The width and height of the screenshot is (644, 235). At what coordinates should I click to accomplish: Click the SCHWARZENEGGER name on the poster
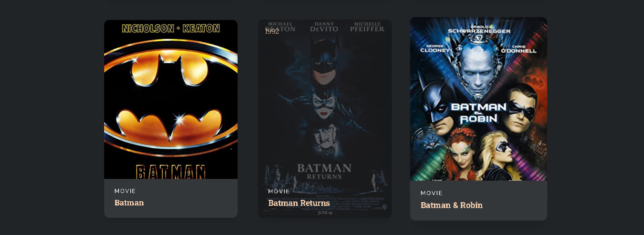pos(479,31)
